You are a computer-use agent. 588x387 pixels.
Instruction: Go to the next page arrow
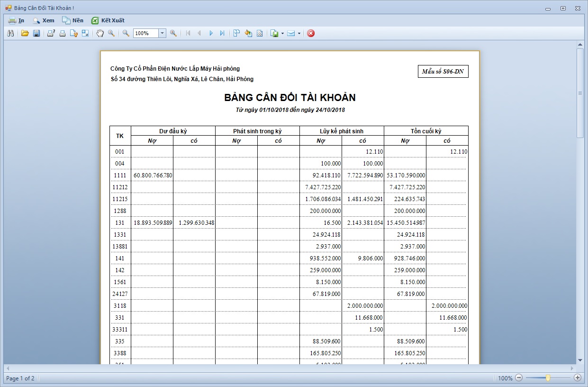click(x=211, y=33)
